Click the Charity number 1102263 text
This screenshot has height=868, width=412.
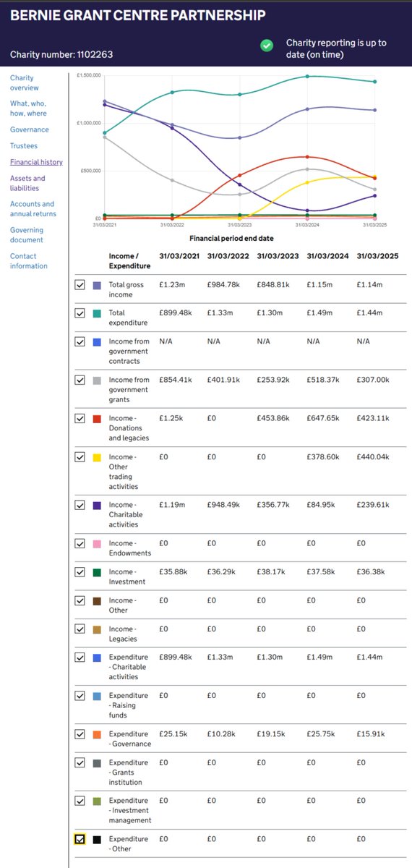[x=61, y=54]
